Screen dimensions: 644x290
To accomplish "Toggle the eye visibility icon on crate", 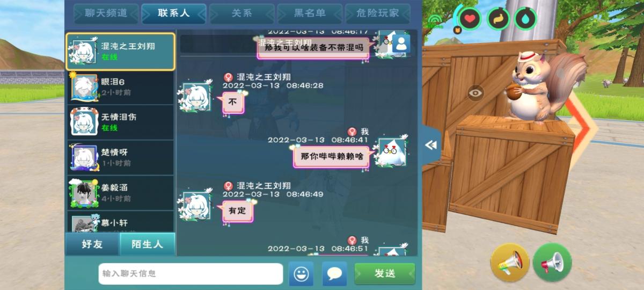I will tap(475, 92).
